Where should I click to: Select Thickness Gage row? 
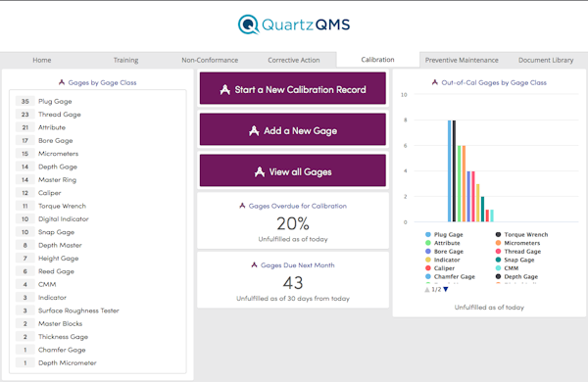[x=97, y=337]
